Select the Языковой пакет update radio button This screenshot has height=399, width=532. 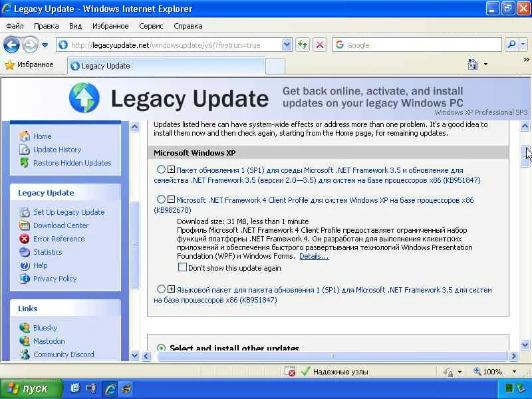pyautogui.click(x=161, y=289)
